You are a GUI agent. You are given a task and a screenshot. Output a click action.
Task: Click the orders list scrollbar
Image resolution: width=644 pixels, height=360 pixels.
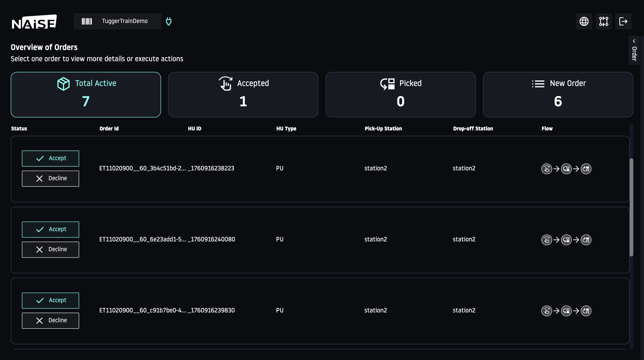coord(631,207)
